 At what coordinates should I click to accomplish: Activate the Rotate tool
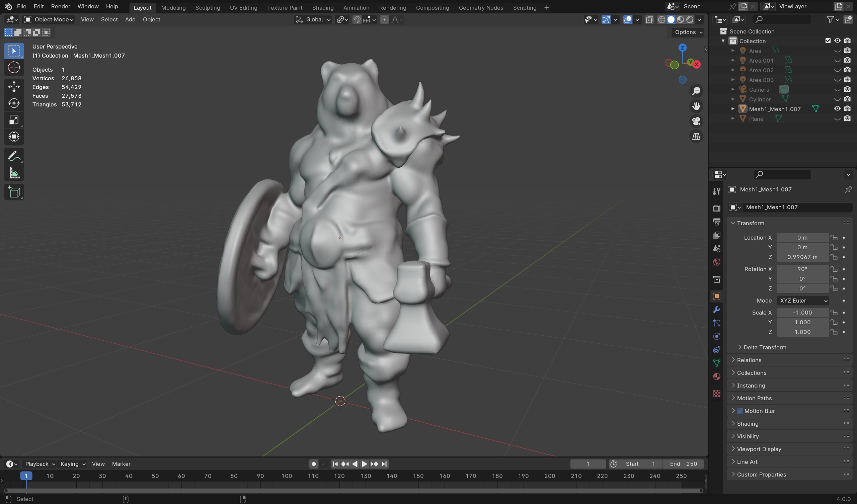(14, 103)
